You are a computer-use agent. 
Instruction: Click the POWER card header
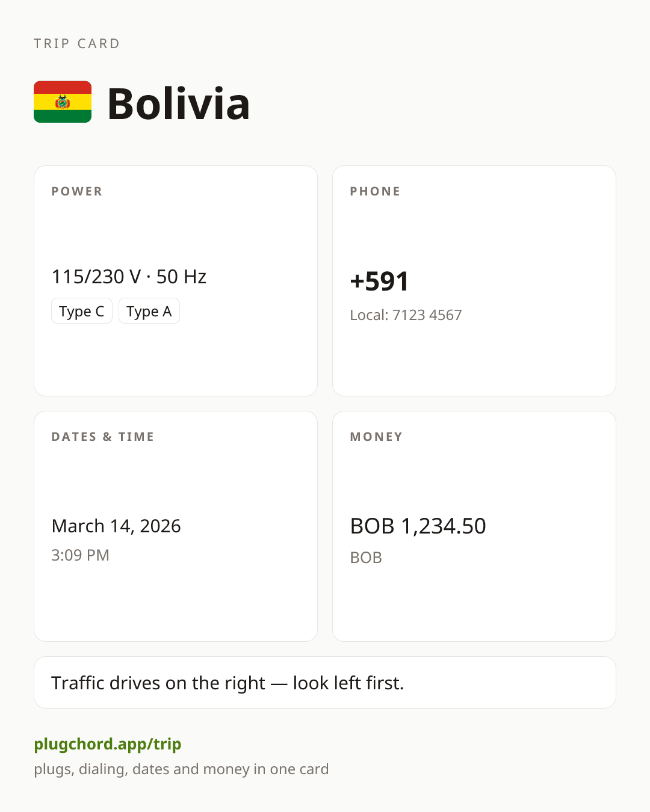[77, 191]
